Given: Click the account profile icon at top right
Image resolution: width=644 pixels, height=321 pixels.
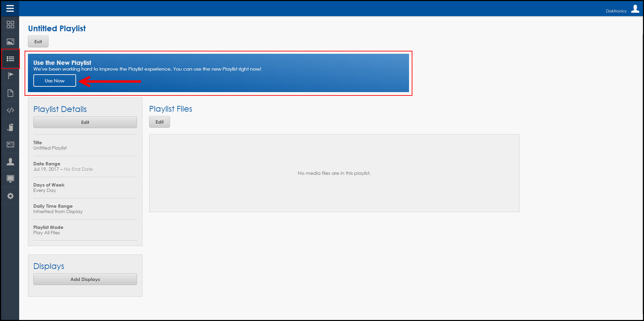Looking at the screenshot, I should (635, 9).
